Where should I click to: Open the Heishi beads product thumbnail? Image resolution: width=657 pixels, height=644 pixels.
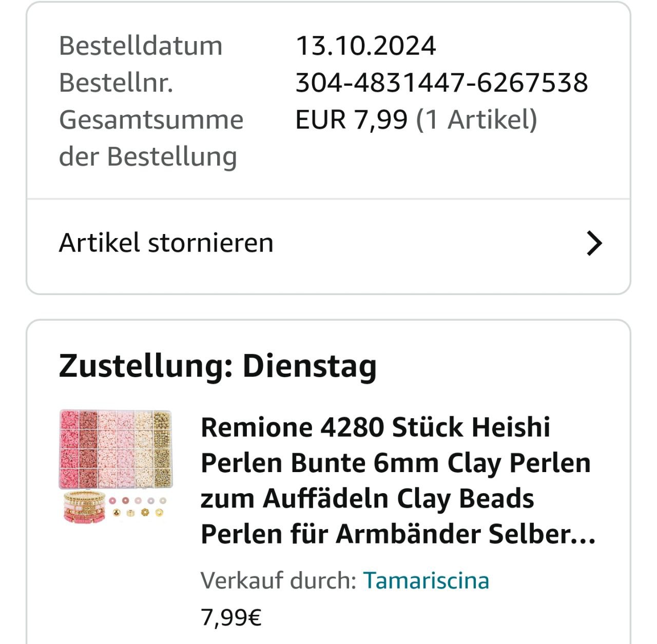pyautogui.click(x=116, y=466)
